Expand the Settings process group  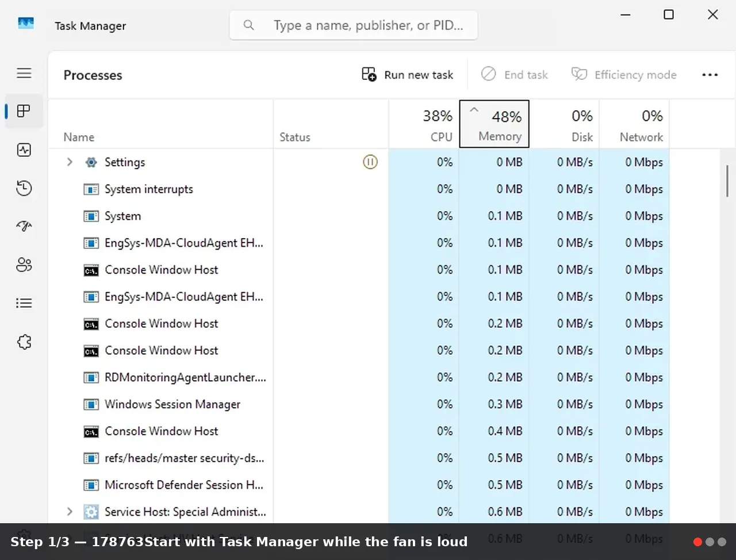[70, 162]
